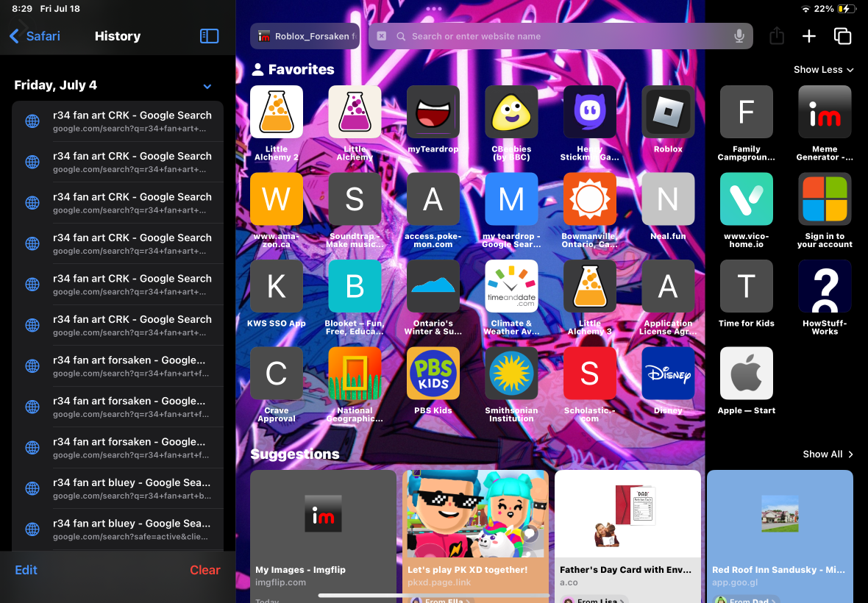
Task: Open the Scholastic.com favorite
Action: click(x=589, y=374)
